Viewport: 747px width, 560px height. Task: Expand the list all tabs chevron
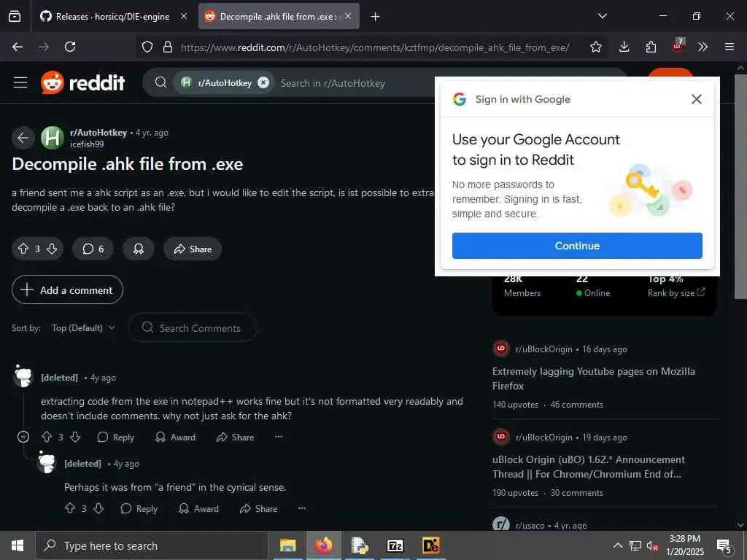603,16
